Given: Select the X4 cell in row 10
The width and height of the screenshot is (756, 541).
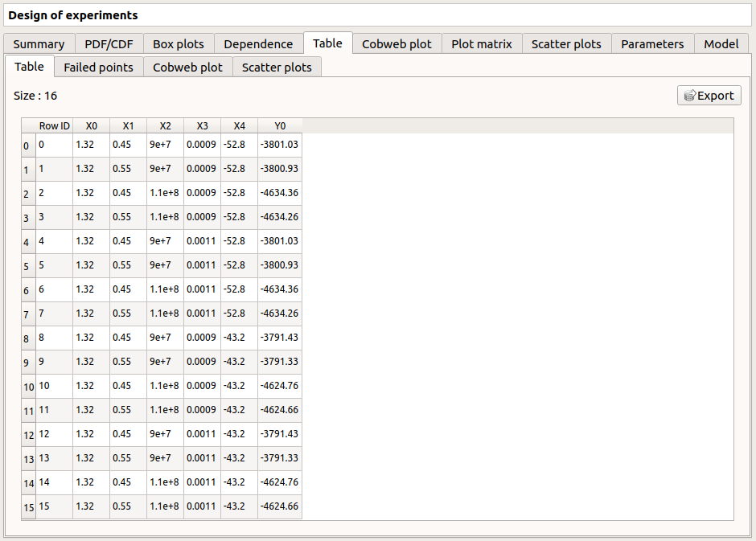Looking at the screenshot, I should pos(239,386).
